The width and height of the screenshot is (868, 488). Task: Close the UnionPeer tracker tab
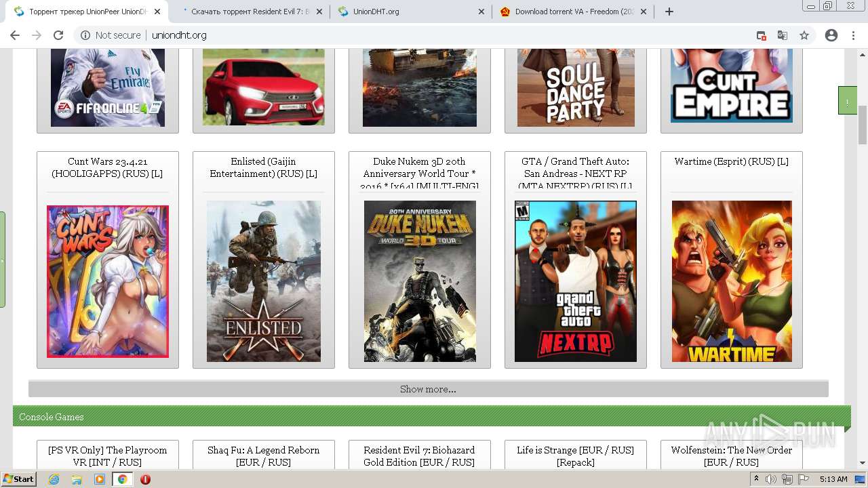157,12
